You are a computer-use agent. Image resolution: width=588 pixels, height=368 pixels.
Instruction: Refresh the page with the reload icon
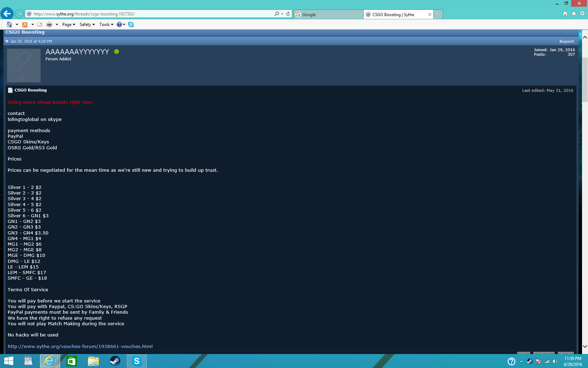point(288,14)
